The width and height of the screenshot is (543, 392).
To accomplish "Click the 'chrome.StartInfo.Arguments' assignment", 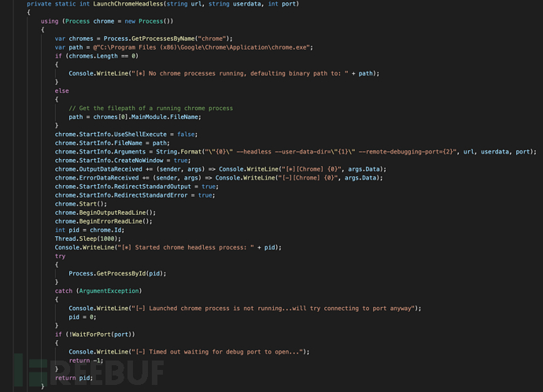I will pyautogui.click(x=295, y=152).
